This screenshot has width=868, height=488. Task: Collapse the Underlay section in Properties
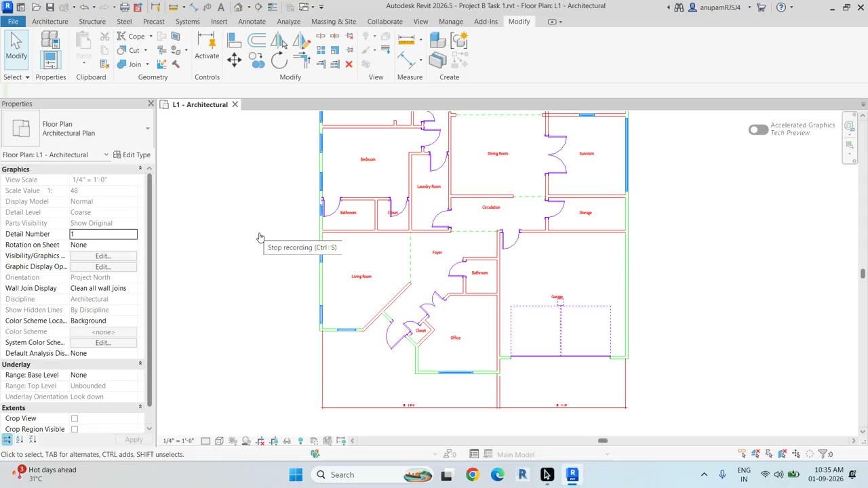pyautogui.click(x=140, y=364)
